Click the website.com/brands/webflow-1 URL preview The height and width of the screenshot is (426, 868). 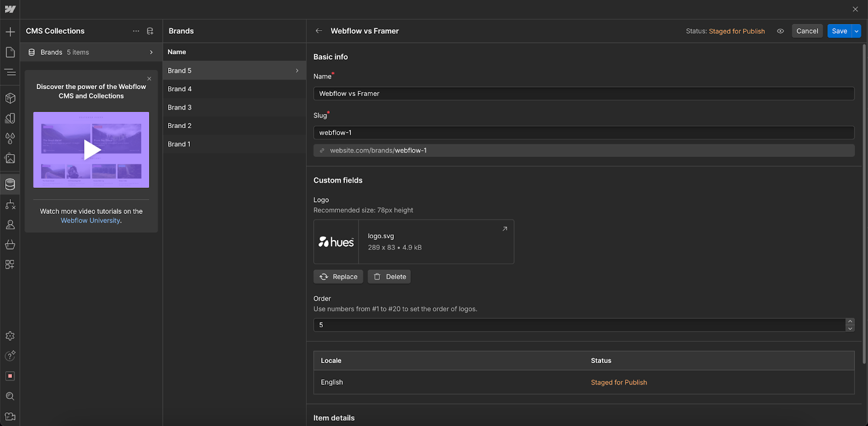coord(584,150)
